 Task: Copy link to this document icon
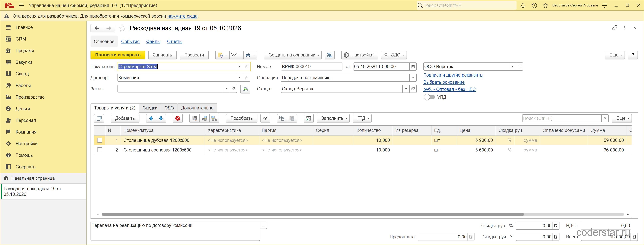pyautogui.click(x=615, y=28)
